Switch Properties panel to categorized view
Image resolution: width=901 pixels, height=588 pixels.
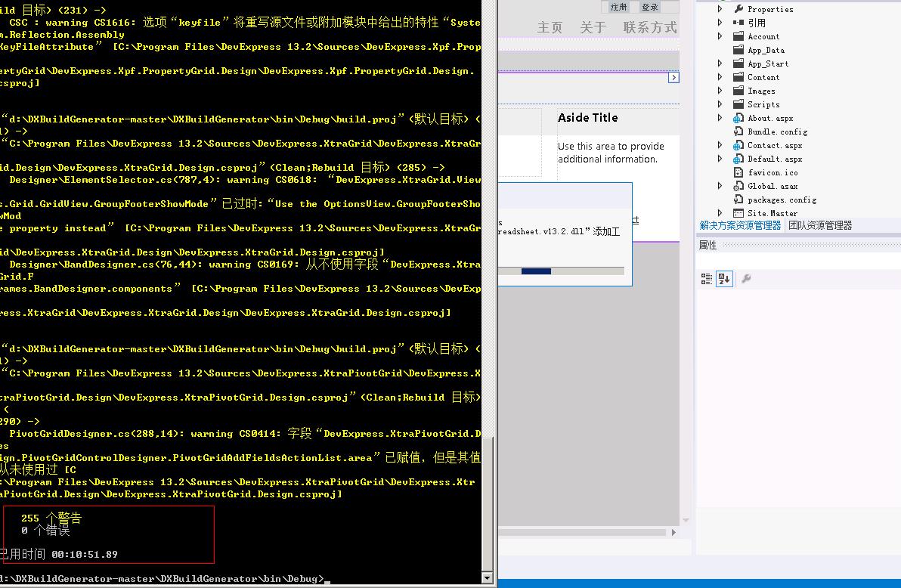click(x=706, y=279)
